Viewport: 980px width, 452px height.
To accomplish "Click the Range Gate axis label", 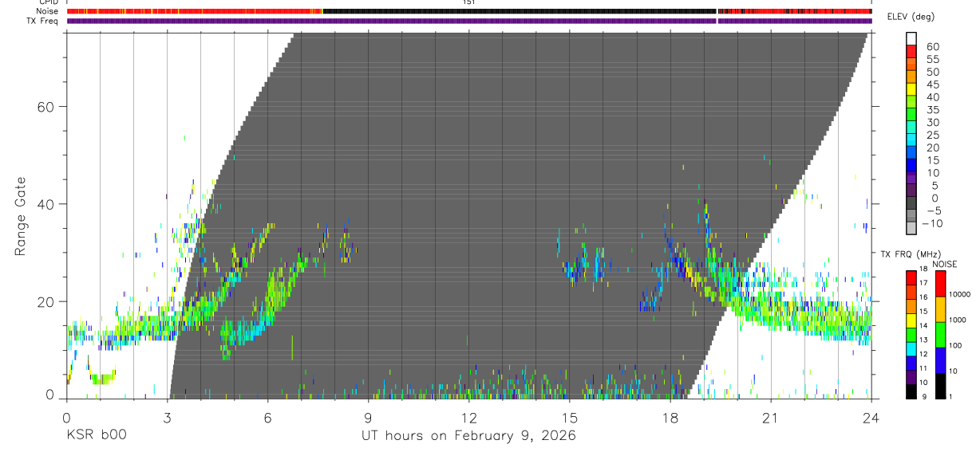I will point(20,217).
